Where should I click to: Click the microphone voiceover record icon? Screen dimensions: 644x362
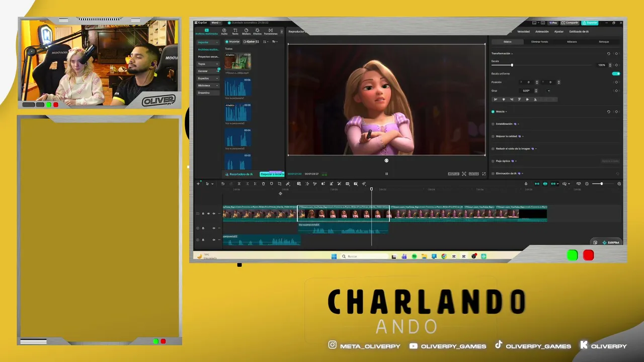click(x=526, y=184)
